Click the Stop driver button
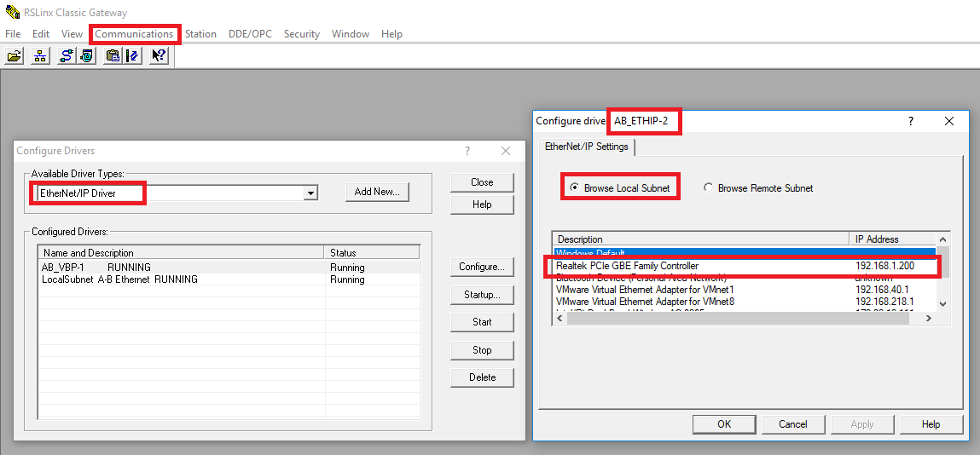The image size is (980, 455). (482, 350)
